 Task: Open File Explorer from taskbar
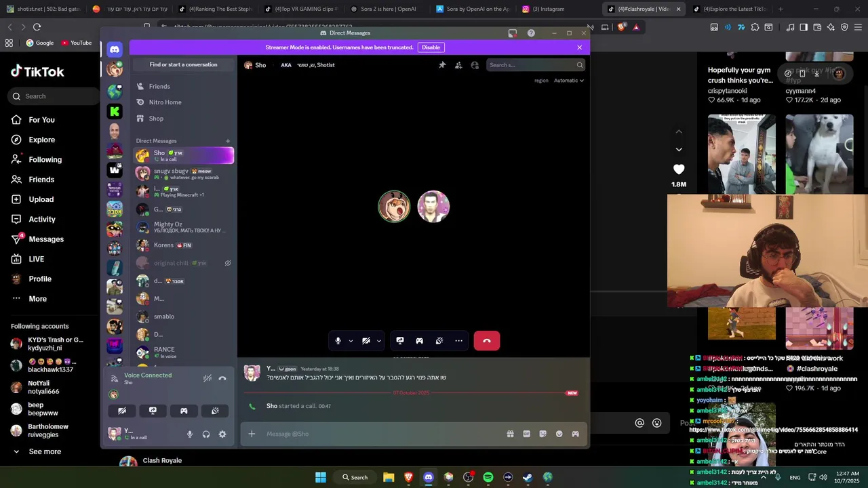click(x=389, y=477)
